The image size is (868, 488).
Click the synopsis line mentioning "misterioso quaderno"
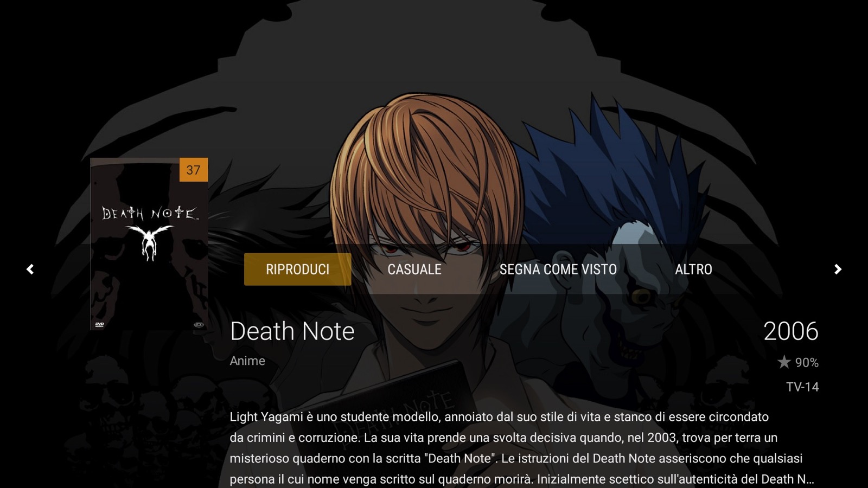pyautogui.click(x=516, y=459)
